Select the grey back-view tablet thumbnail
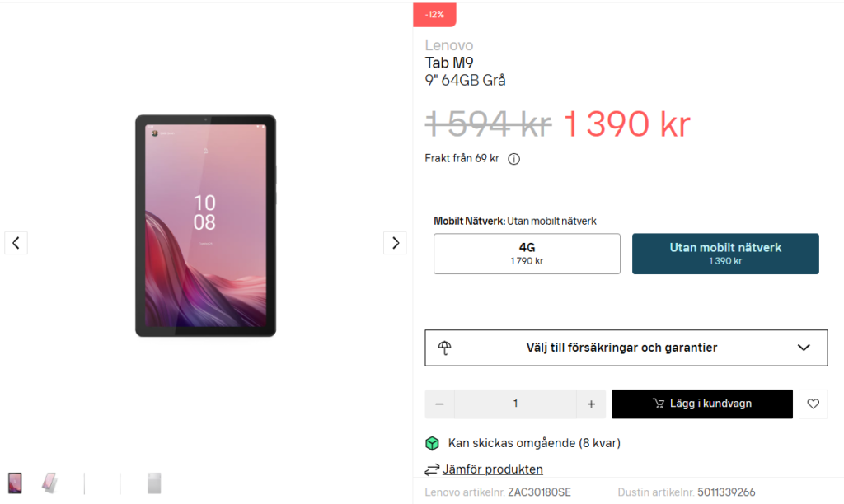This screenshot has height=504, width=844. click(154, 483)
